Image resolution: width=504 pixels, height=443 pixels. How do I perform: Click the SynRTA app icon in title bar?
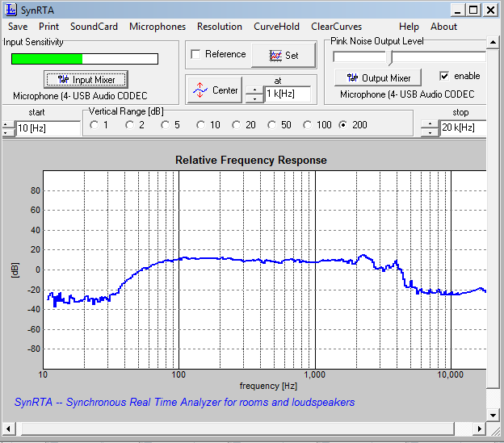coord(11,10)
